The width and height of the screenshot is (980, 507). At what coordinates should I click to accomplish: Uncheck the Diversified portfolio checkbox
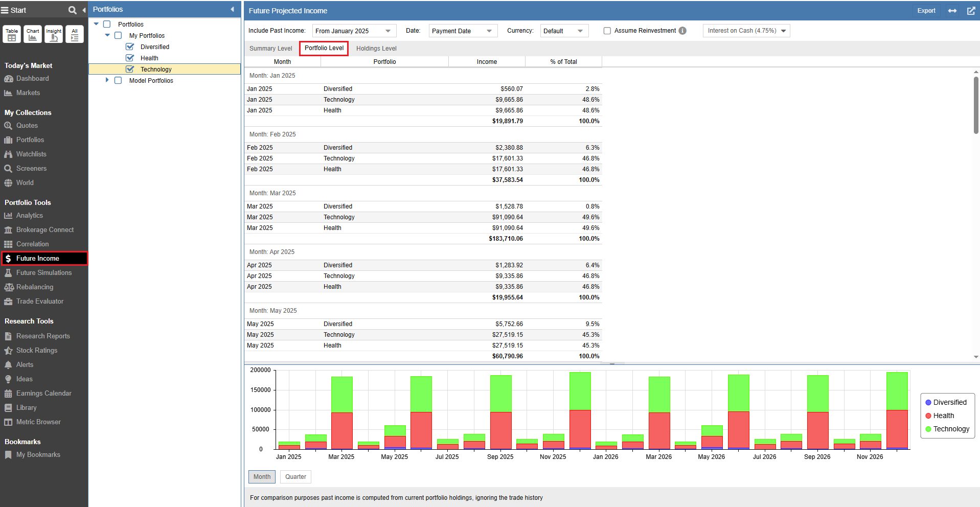click(x=130, y=47)
